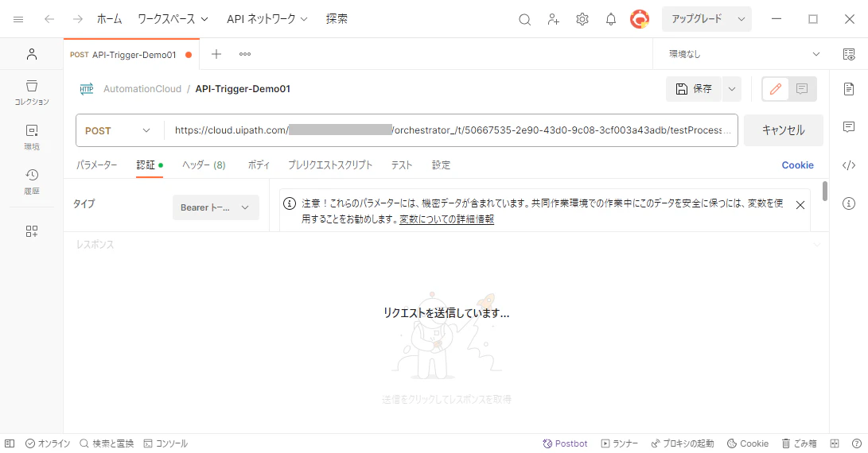Open code snippet panel icon
Viewport: 868px width, 453px height.
[x=849, y=165]
